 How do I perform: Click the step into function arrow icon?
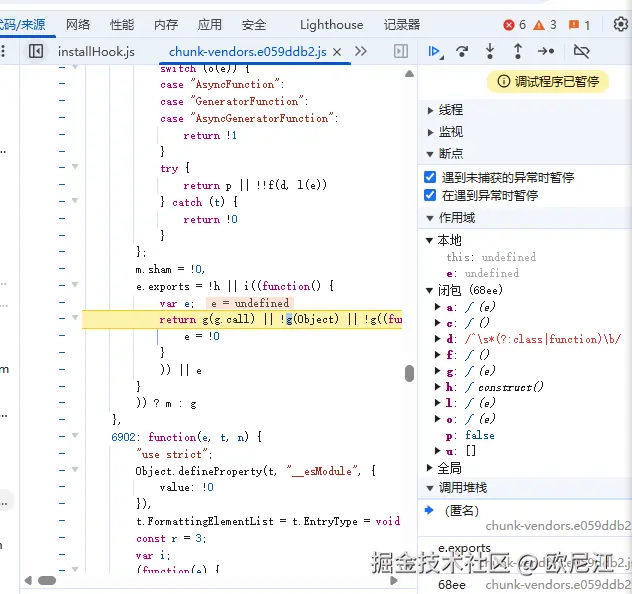[490, 51]
